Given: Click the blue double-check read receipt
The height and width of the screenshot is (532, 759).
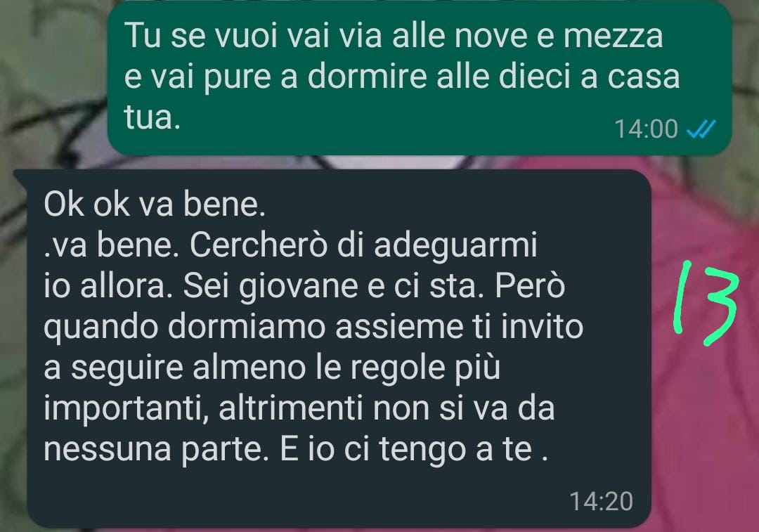Looking at the screenshot, I should click(x=701, y=129).
